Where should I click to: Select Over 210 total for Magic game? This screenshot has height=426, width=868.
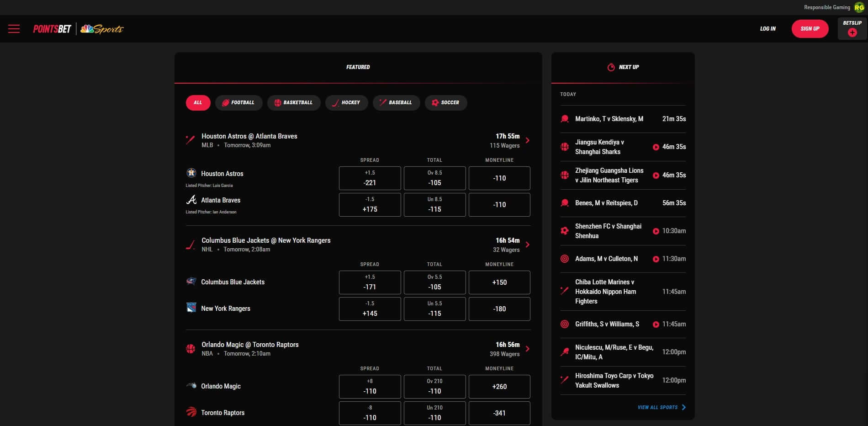pyautogui.click(x=434, y=387)
